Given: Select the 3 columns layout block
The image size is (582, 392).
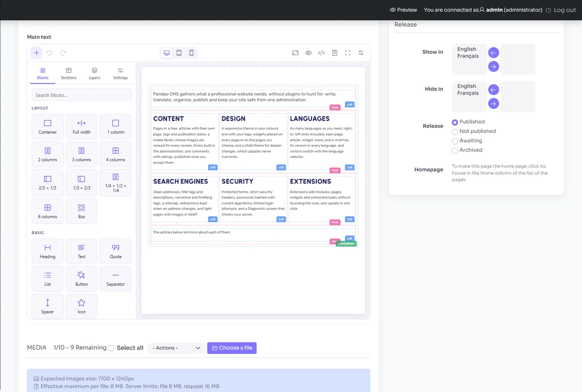Looking at the screenshot, I should click(81, 154).
